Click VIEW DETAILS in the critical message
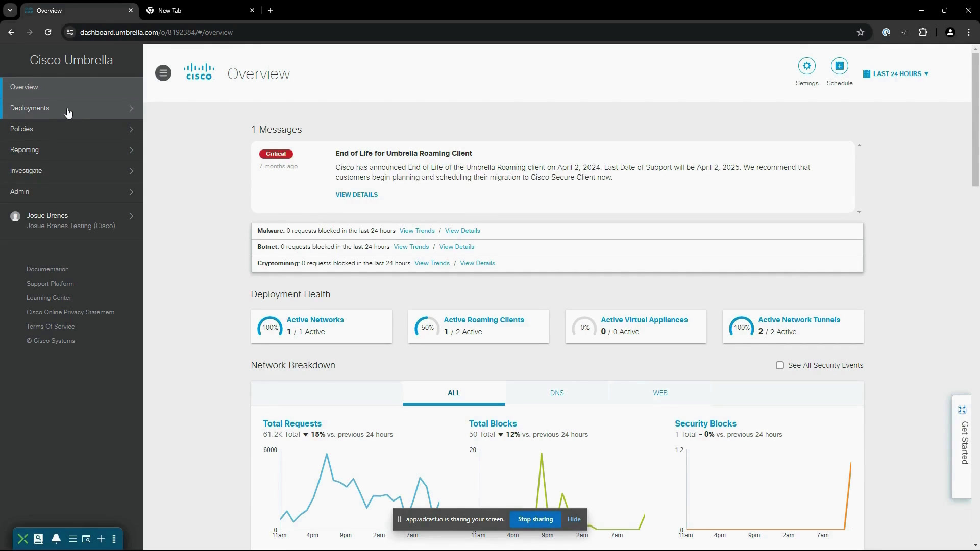The height and width of the screenshot is (551, 980). point(356,195)
